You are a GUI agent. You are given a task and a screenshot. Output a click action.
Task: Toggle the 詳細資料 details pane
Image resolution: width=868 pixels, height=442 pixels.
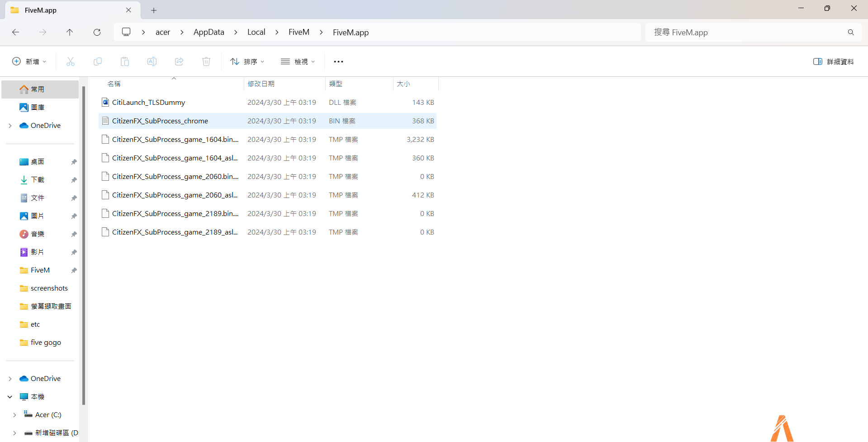pos(833,61)
